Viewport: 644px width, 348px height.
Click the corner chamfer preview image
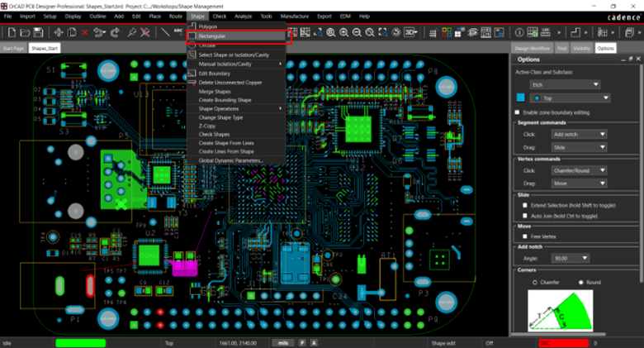561,310
